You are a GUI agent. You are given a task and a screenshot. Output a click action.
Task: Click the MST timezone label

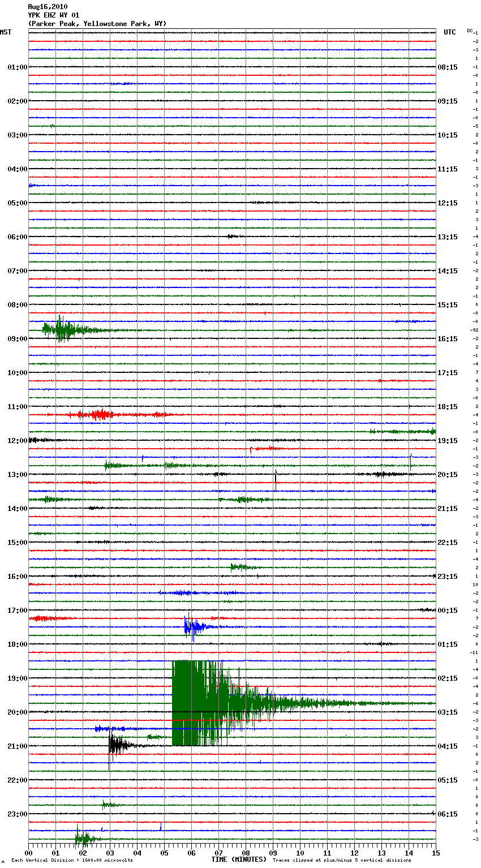click(6, 32)
